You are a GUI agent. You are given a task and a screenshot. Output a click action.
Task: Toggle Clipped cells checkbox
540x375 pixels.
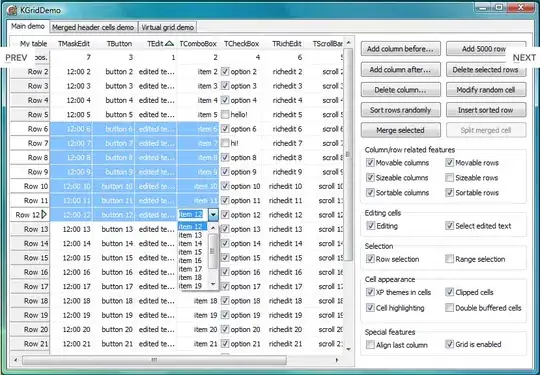[449, 292]
